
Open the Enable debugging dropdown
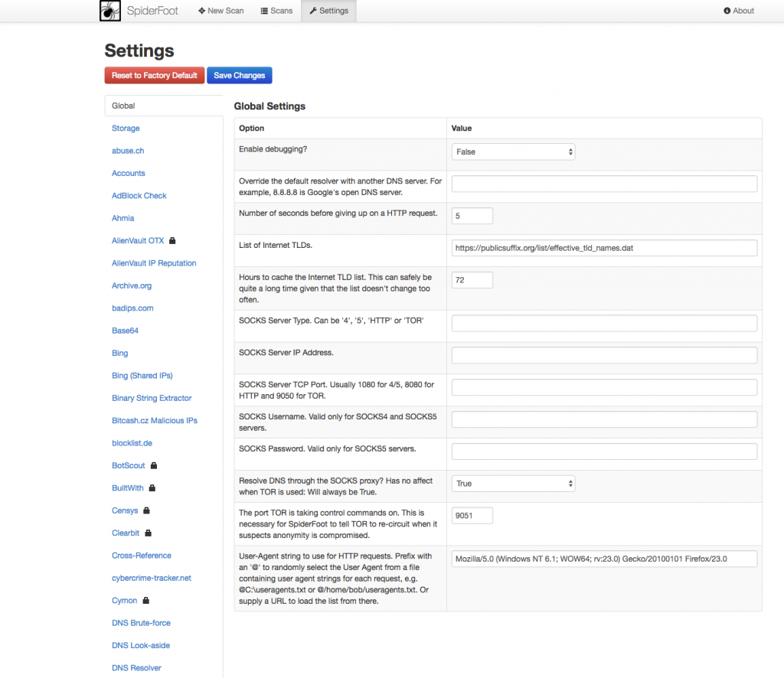click(x=513, y=152)
